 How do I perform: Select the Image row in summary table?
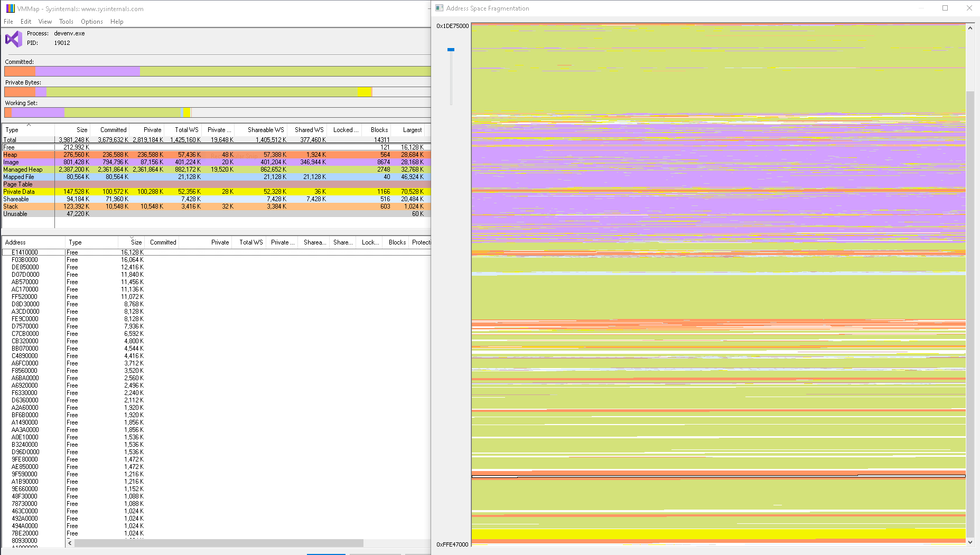(x=217, y=162)
